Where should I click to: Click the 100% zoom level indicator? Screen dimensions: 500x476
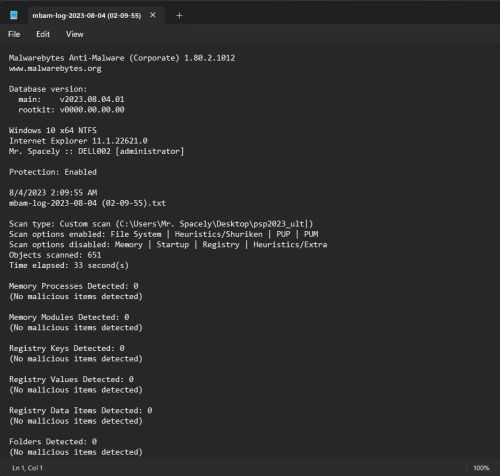tap(481, 468)
